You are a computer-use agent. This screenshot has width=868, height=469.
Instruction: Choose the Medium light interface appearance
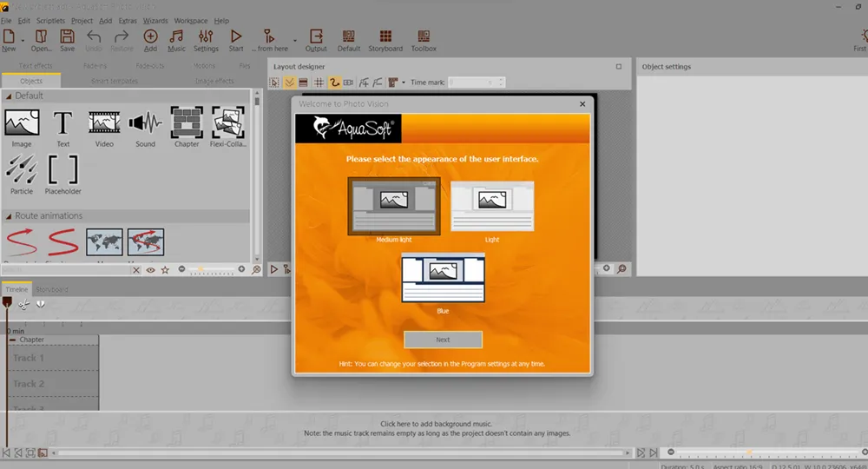tap(394, 207)
